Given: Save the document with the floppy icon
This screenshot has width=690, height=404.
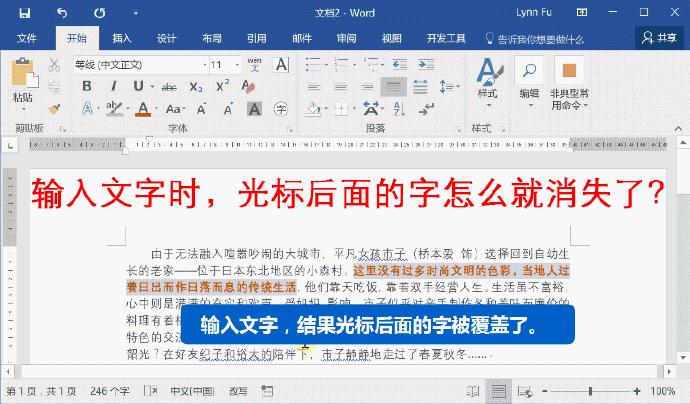Looking at the screenshot, I should 25,13.
